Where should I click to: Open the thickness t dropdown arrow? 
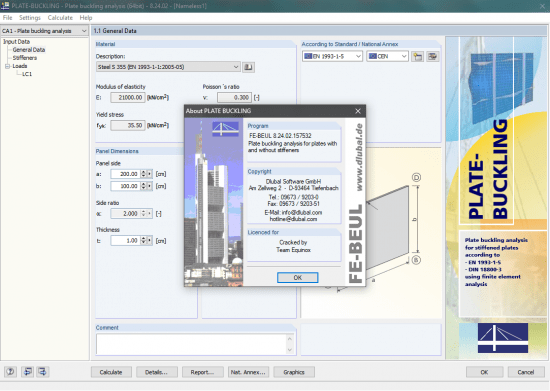(150, 241)
